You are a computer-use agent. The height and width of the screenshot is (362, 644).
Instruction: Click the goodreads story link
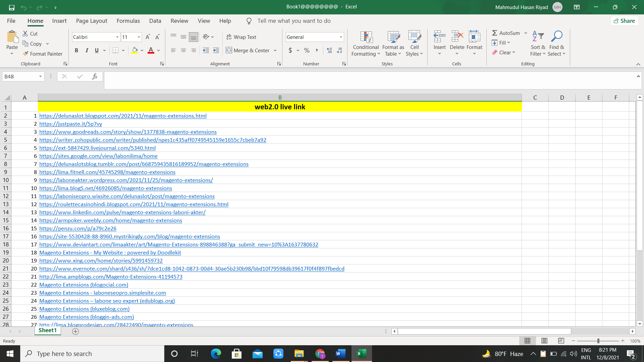[x=127, y=132]
